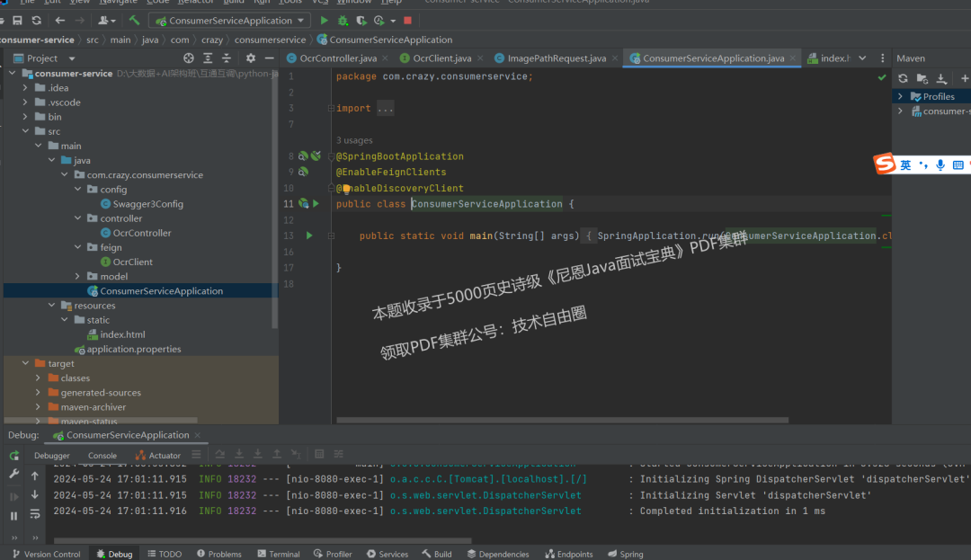Stop the running application with red square
The width and height of the screenshot is (971, 560).
(407, 21)
